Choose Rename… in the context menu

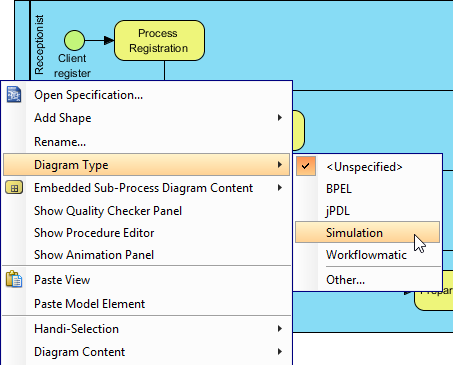[x=147, y=142]
